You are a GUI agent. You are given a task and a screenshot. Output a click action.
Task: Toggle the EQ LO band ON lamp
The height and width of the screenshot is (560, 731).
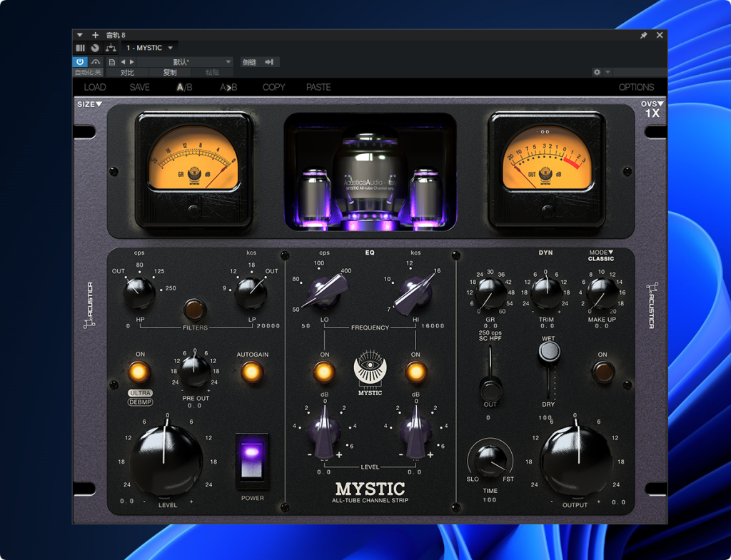(x=323, y=372)
